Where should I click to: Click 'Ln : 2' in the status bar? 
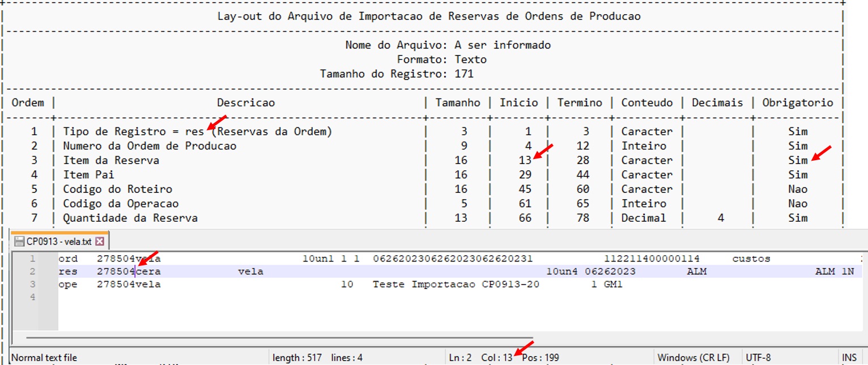pos(460,358)
